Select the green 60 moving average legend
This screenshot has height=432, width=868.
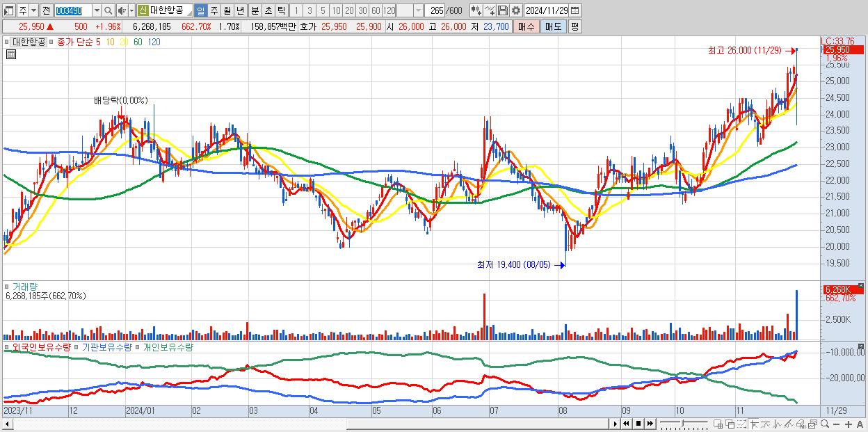pyautogui.click(x=138, y=42)
